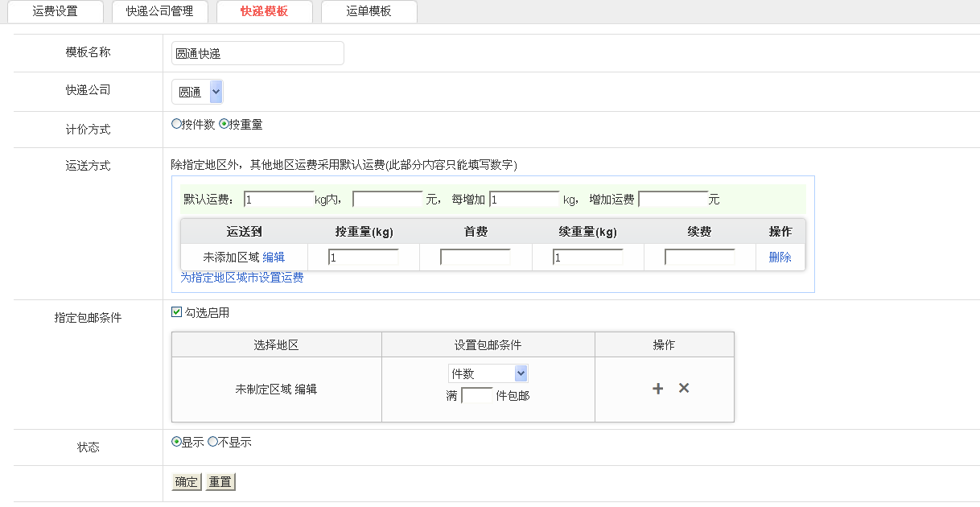The image size is (980, 507).
Task: Toggle the 勾选启用 checkbox
Action: (x=177, y=312)
